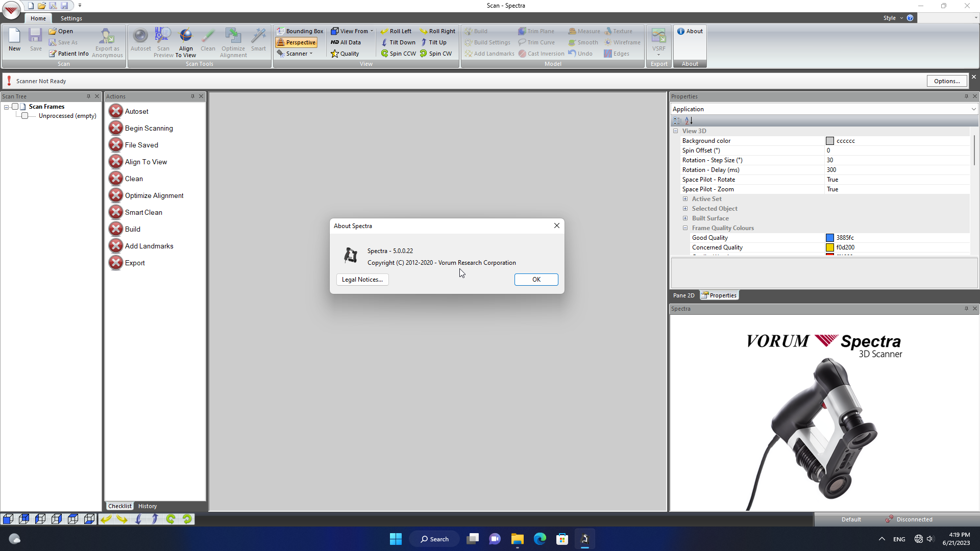980x551 pixels.
Task: Collapse the Scan Frames tree node
Action: click(x=7, y=107)
